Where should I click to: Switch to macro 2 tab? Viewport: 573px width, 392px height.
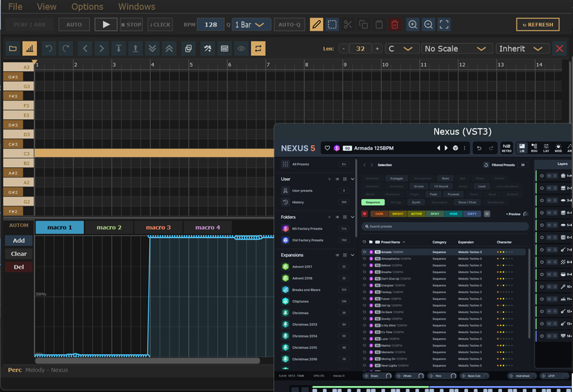tap(109, 227)
